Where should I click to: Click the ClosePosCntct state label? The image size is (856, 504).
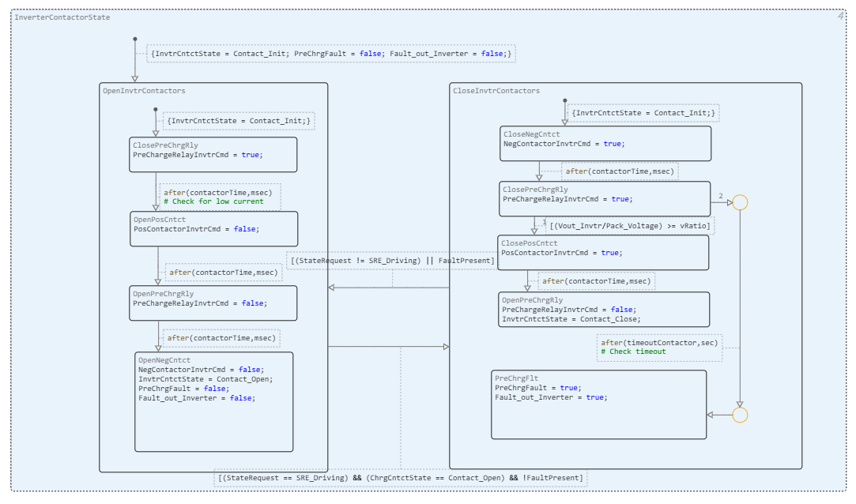click(530, 243)
